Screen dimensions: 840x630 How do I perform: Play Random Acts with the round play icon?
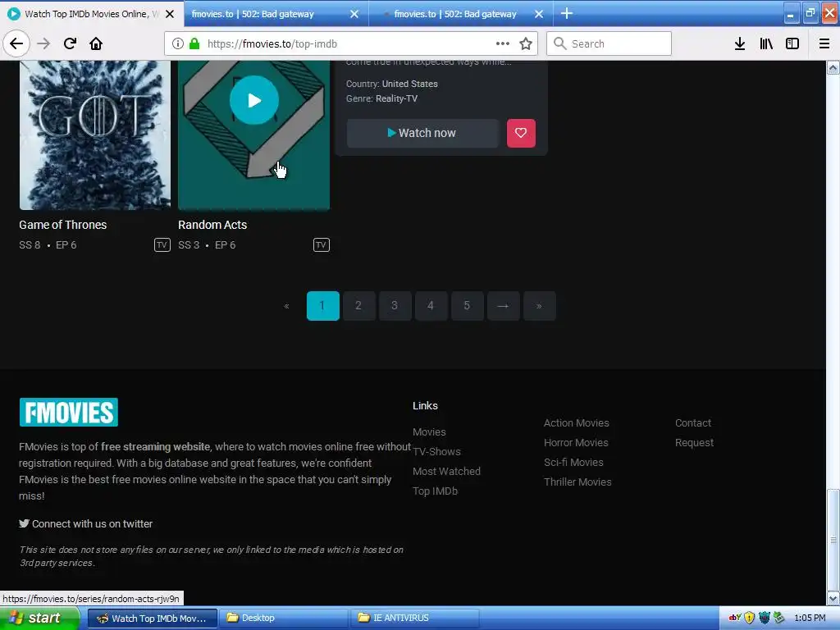point(254,100)
